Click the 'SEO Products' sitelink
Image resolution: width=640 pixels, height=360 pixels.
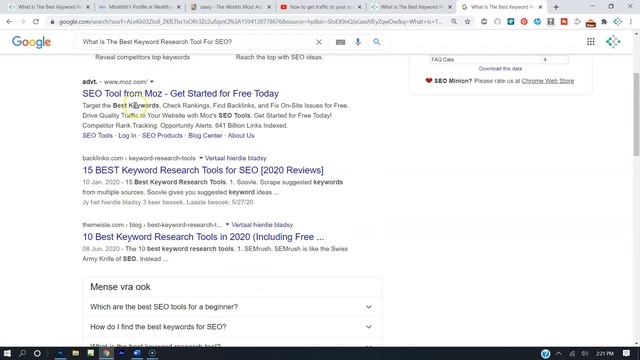pos(162,136)
